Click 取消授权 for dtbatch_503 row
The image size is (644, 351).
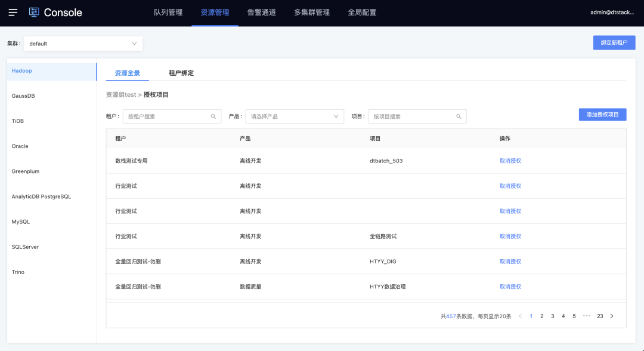(510, 161)
